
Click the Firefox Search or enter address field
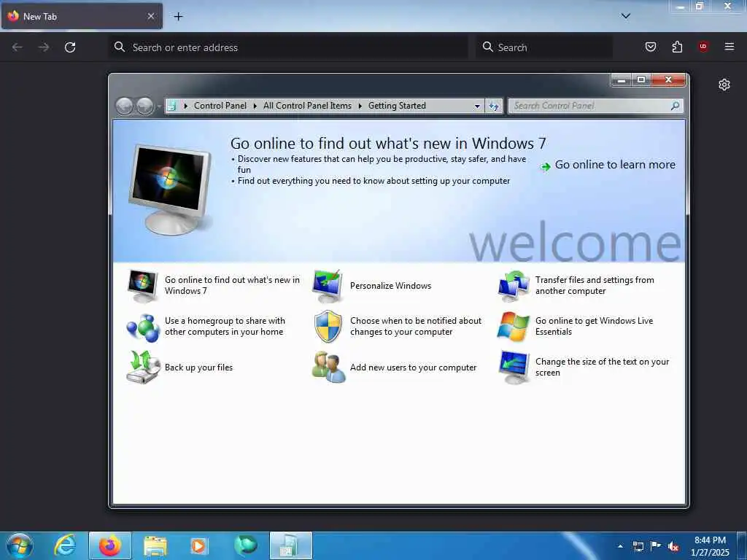click(x=287, y=47)
